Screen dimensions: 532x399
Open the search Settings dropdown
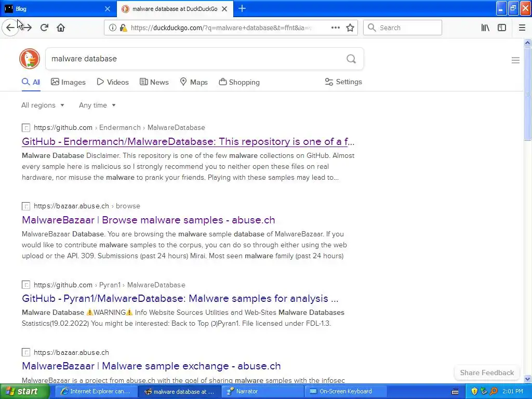(x=343, y=82)
